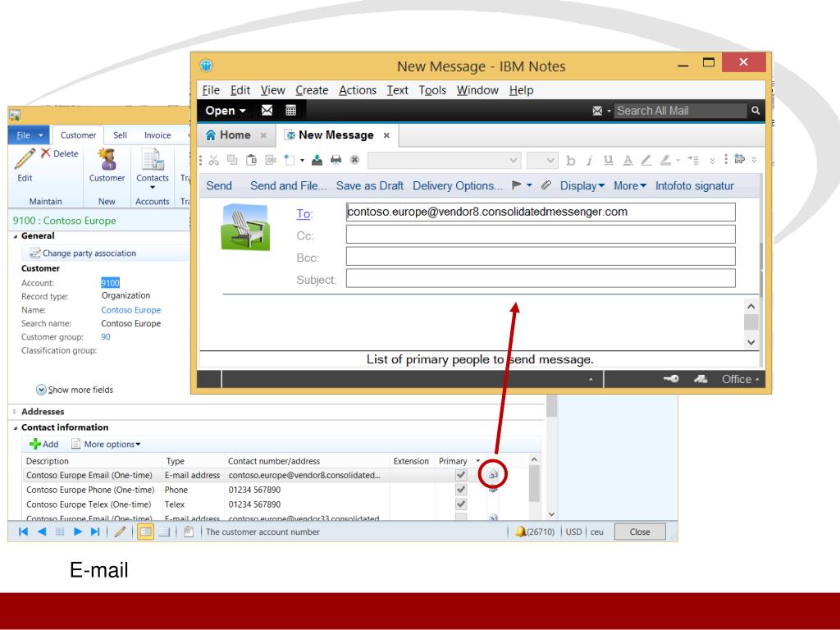Viewport: 840px width, 630px height.
Task: Switch to grid view icon in status bar
Action: point(164,532)
